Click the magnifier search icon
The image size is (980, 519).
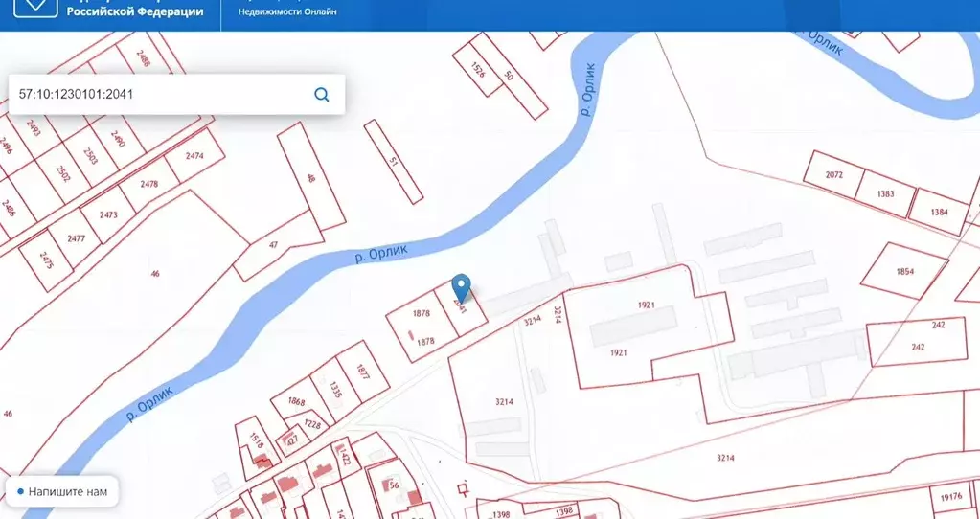[x=321, y=94]
